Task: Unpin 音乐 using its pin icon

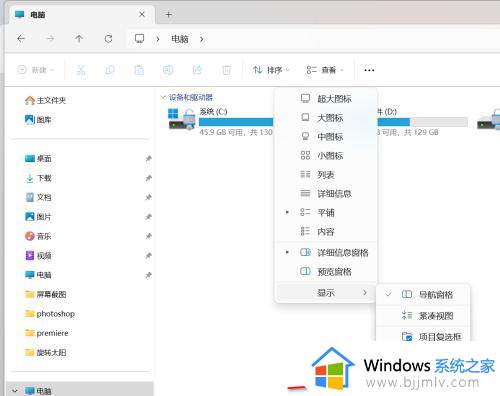Action: [x=149, y=236]
